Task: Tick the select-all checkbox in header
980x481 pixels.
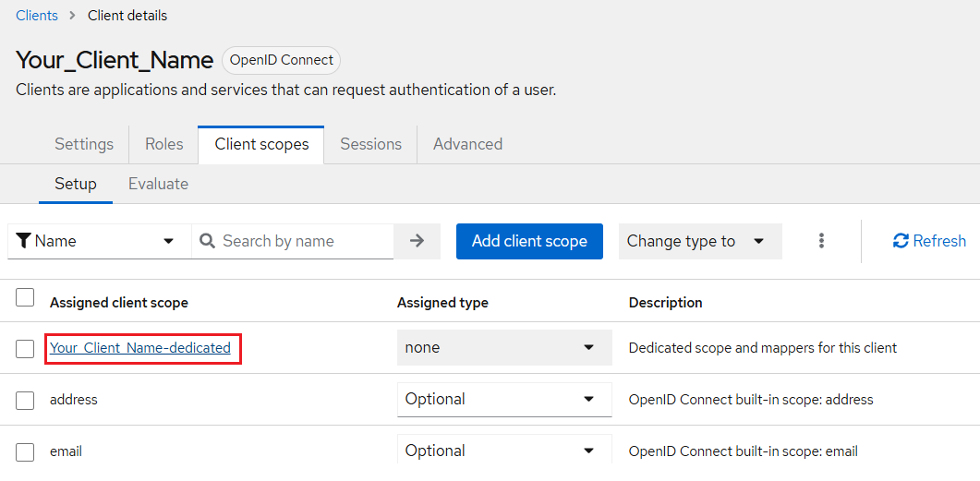Action: point(26,297)
